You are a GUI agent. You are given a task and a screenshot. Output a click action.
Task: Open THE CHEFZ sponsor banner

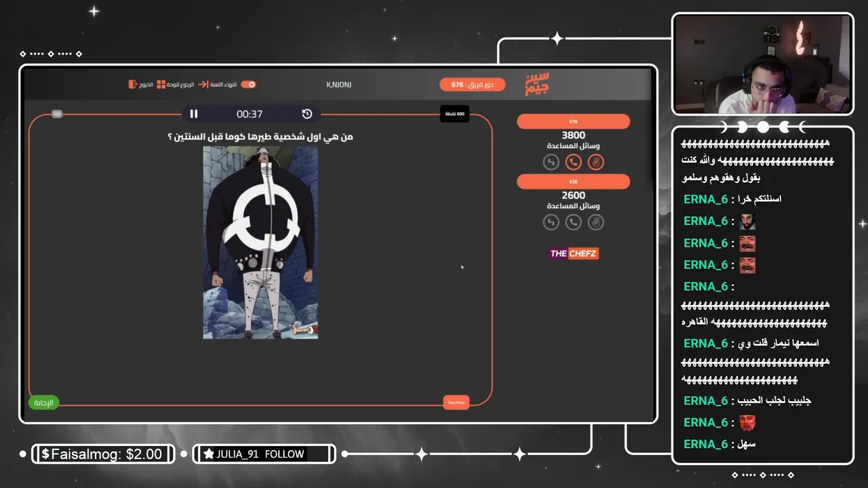574,253
